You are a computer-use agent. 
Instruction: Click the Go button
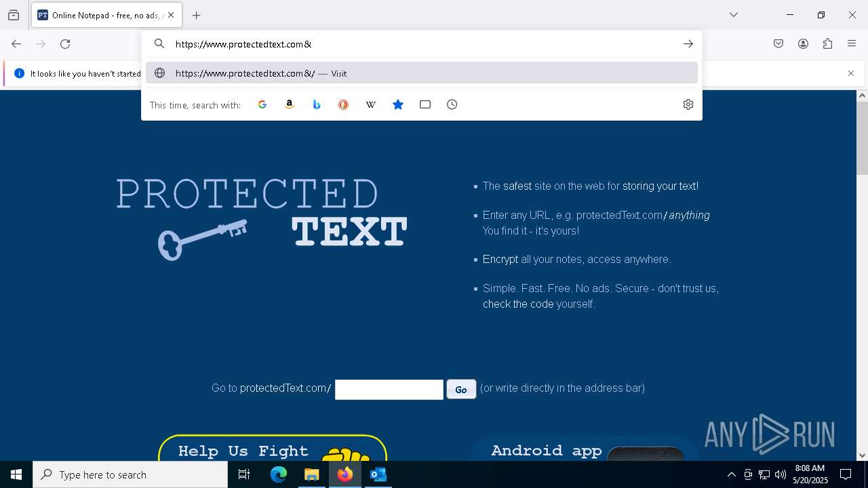461,389
